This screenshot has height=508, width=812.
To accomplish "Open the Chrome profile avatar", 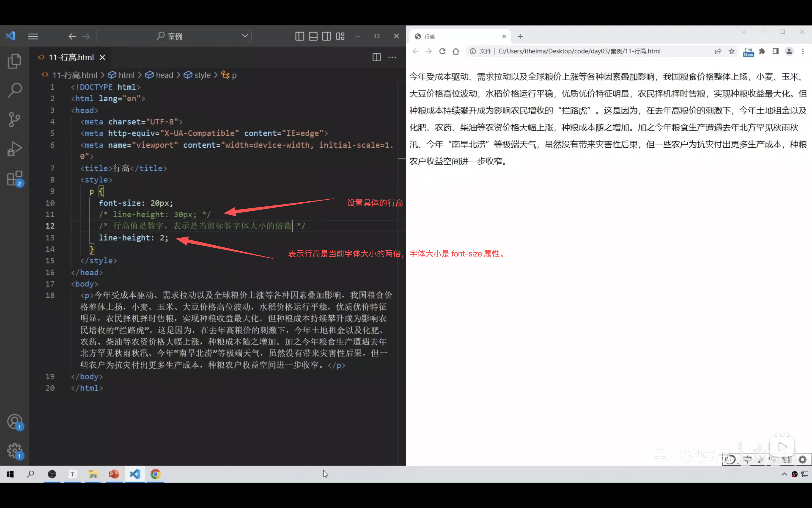I will (x=789, y=51).
